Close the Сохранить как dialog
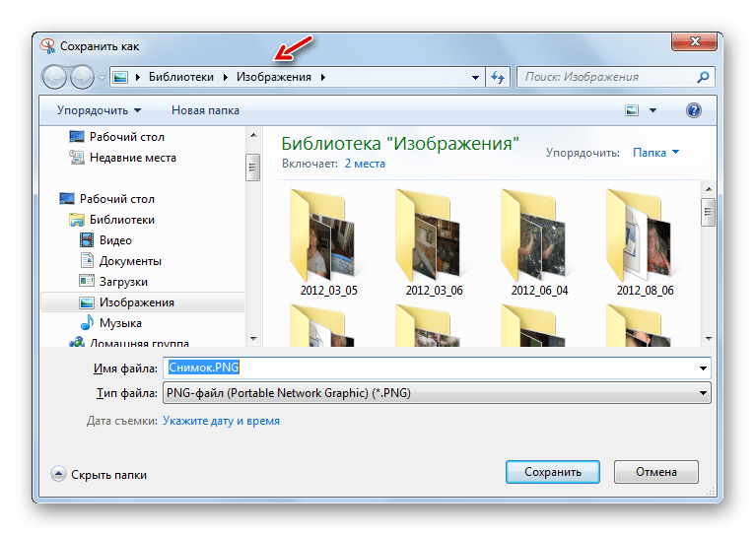Image resolution: width=756 pixels, height=536 pixels. [694, 41]
